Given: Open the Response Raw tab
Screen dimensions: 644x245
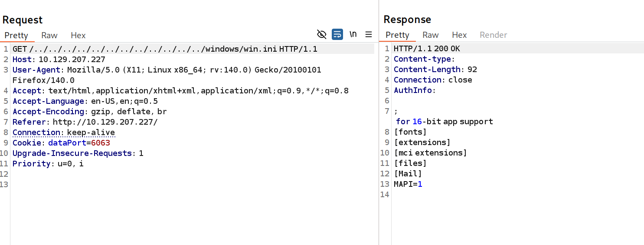Looking at the screenshot, I should pyautogui.click(x=431, y=35).
